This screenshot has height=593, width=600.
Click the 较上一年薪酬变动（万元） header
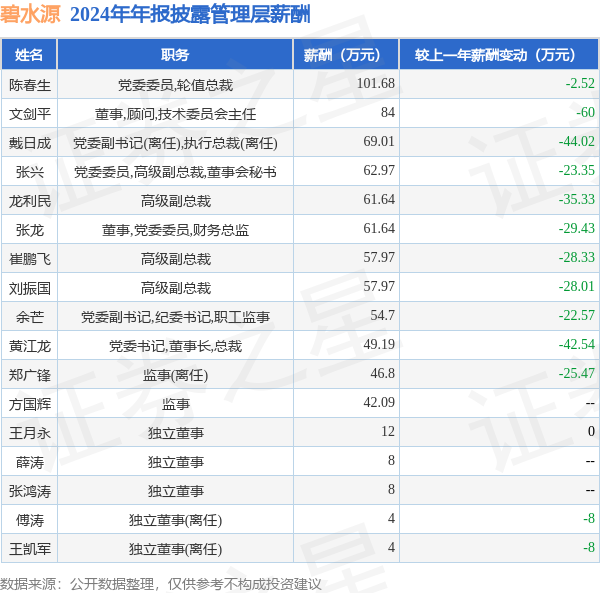pyautogui.click(x=499, y=55)
